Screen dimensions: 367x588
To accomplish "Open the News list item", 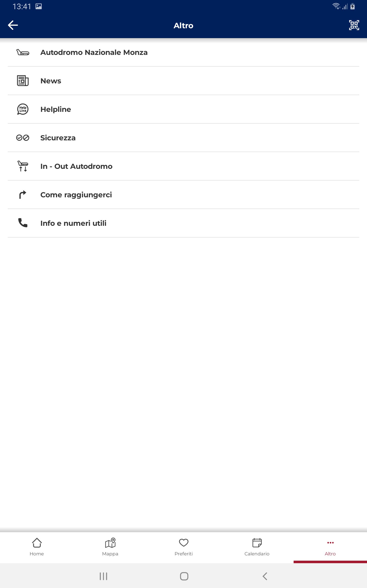I will [183, 81].
